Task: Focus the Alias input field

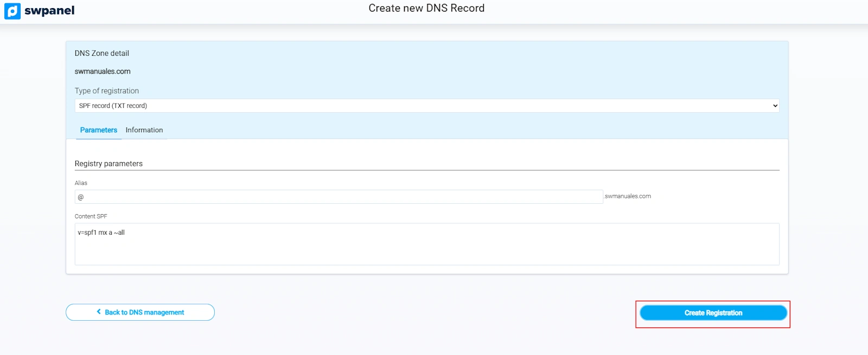Action: tap(339, 197)
